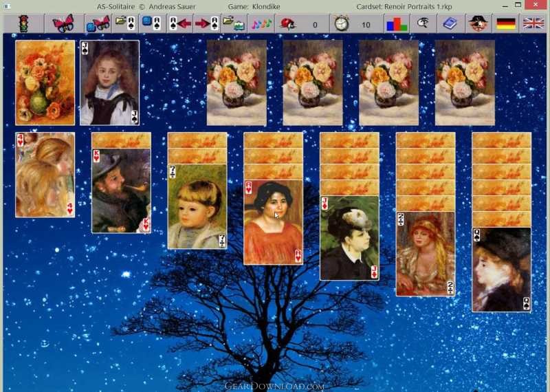Close the AS-Solitaire window

(536, 5)
